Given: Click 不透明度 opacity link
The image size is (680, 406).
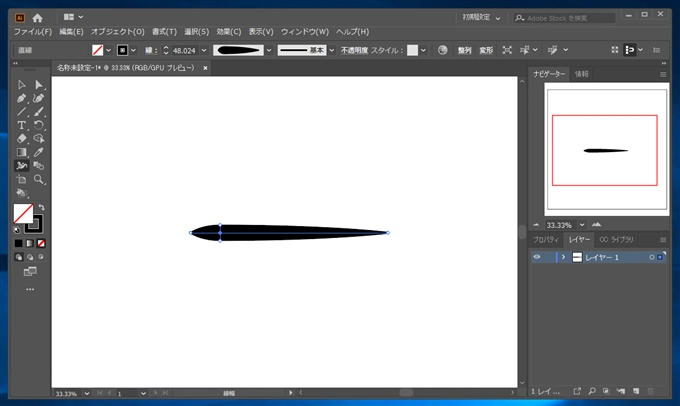Looking at the screenshot, I should [354, 50].
